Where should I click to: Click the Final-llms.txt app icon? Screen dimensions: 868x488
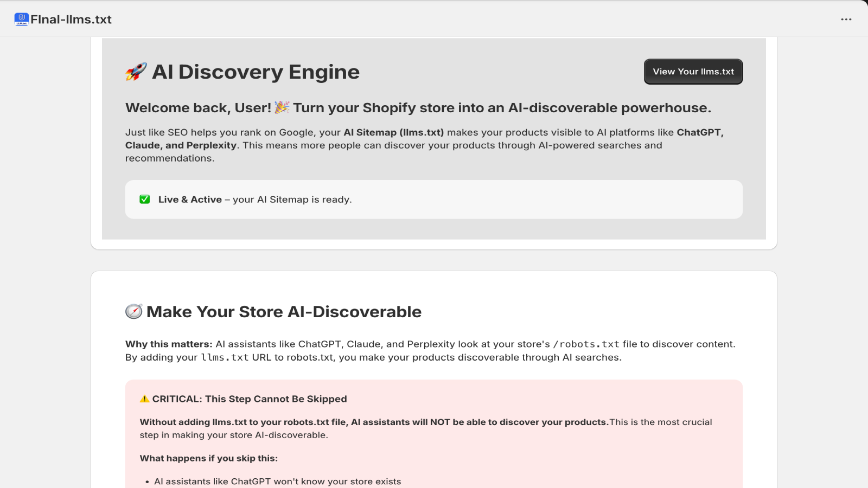coord(21,20)
